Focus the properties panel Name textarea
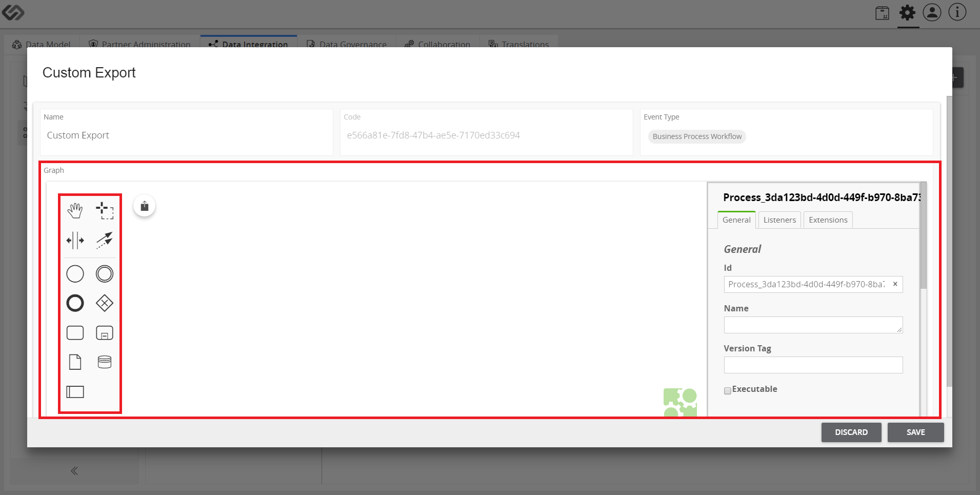This screenshot has width=980, height=495. point(813,325)
